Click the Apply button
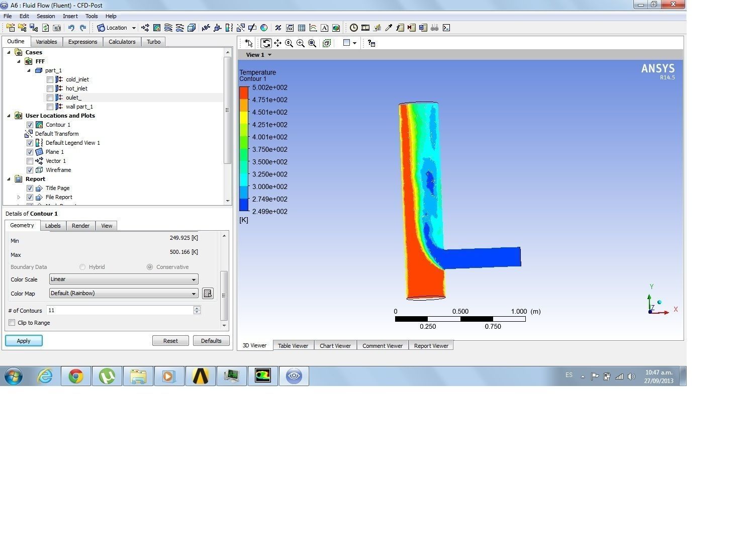The image size is (752, 560). coord(24,341)
